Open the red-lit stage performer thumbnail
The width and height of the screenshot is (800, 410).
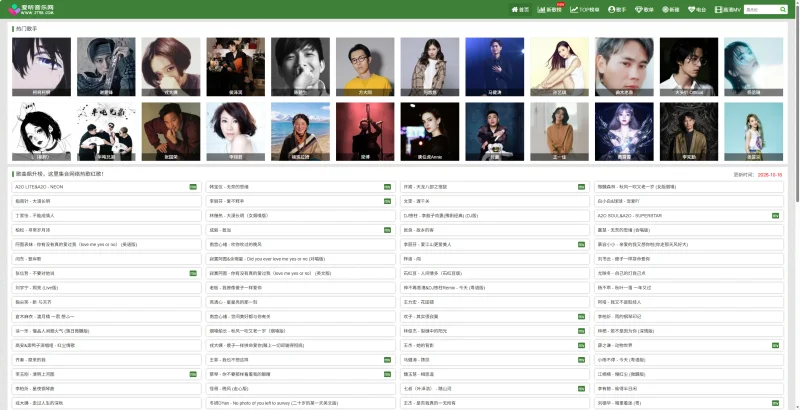click(365, 132)
